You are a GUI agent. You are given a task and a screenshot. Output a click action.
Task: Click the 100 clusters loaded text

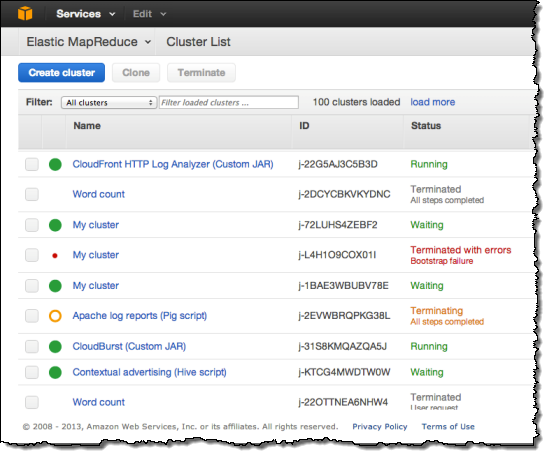[356, 102]
